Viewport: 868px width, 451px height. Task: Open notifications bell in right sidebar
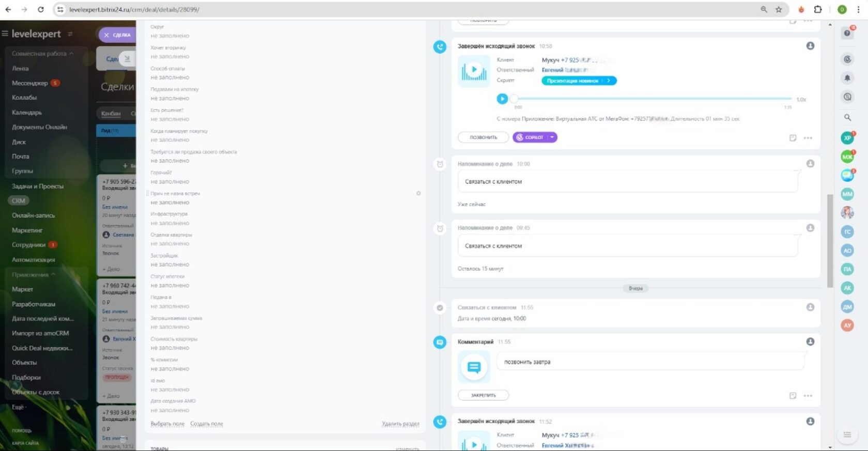click(847, 78)
